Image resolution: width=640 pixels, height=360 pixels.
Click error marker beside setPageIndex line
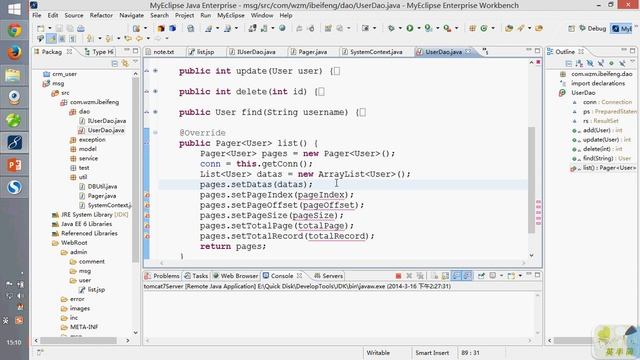pos(147,195)
